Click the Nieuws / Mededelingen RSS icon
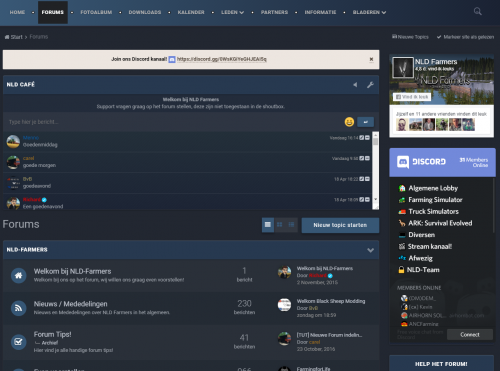This screenshot has width=500, height=371. pos(19,308)
